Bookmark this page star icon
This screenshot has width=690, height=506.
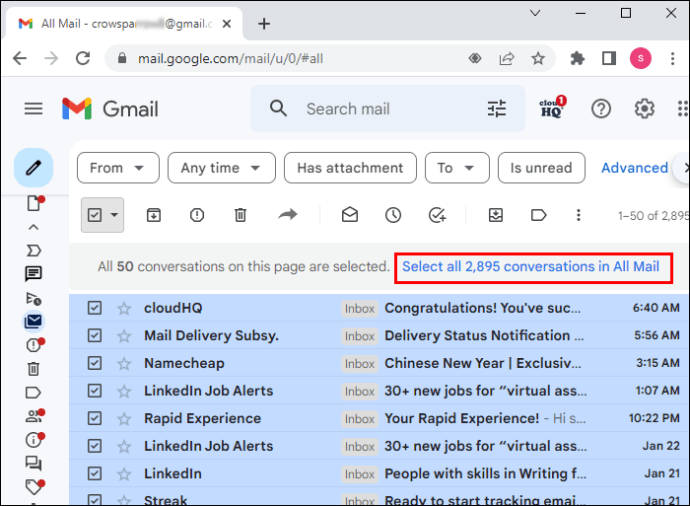(x=538, y=58)
